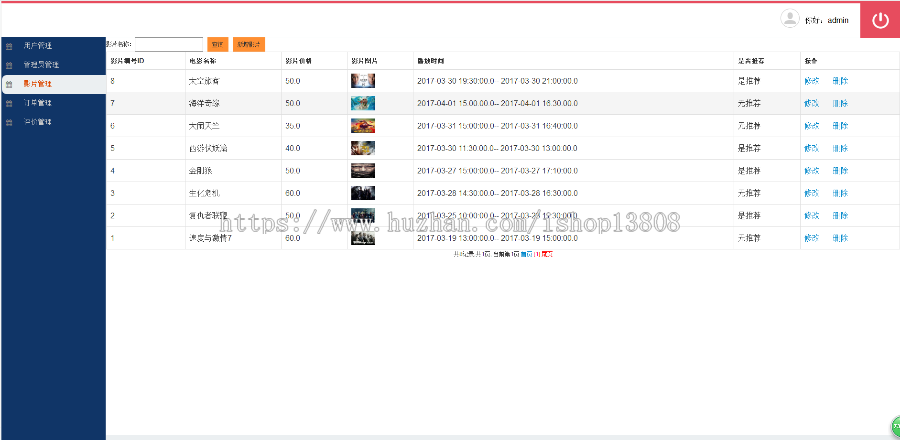The height and width of the screenshot is (440, 900).
Task: Open poster thumbnail of film ID 7
Action: [363, 103]
